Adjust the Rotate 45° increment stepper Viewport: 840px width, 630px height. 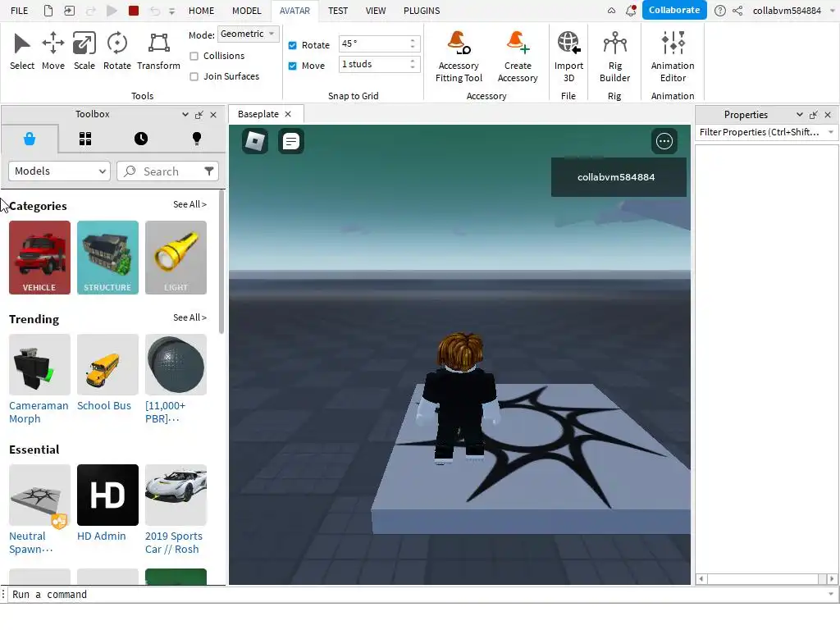click(413, 43)
